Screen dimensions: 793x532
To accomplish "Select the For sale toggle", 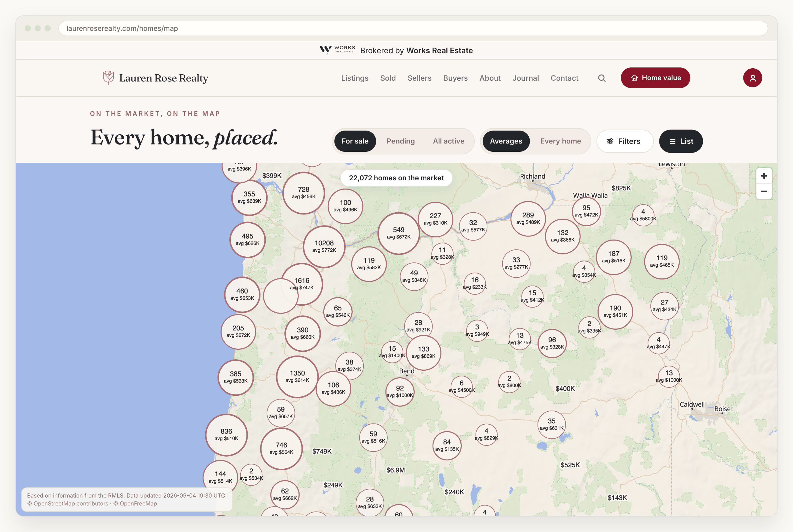I will click(x=355, y=141).
